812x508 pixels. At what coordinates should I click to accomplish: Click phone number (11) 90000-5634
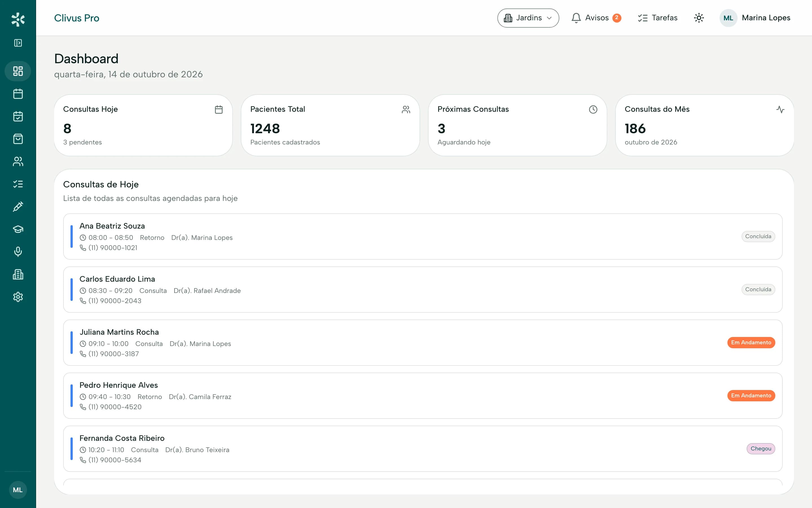coord(115,460)
